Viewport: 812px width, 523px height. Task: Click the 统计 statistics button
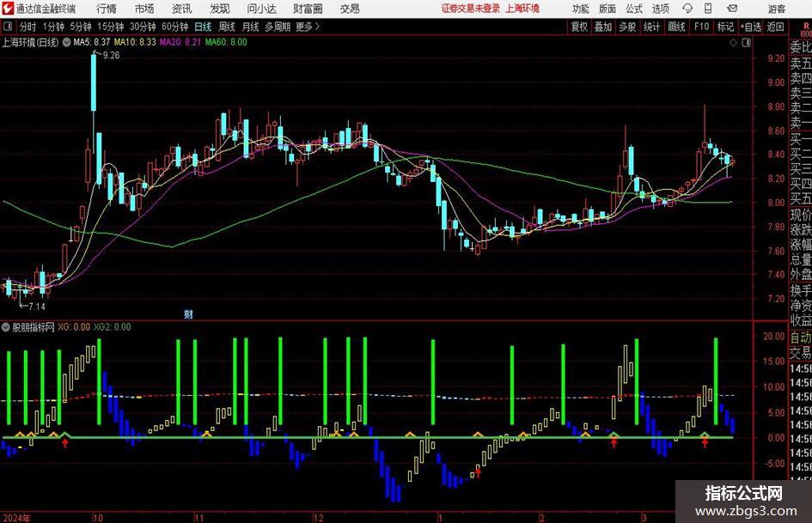651,27
